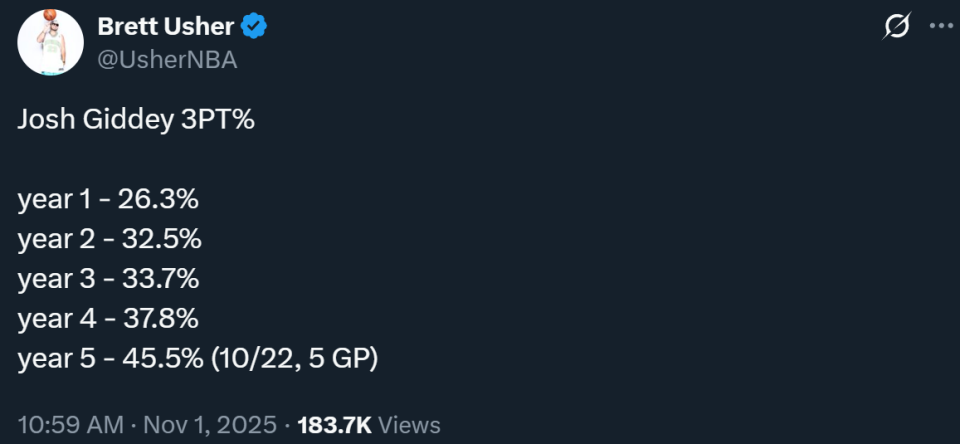Click the "year 3 - 33.7%" line
This screenshot has width=960, height=444.
point(109,280)
